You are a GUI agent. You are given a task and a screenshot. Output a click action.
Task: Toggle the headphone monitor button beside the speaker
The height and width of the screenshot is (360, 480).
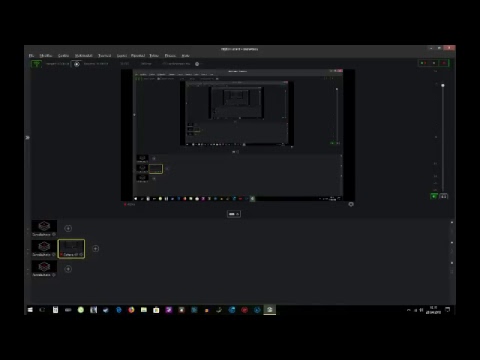click(x=444, y=196)
